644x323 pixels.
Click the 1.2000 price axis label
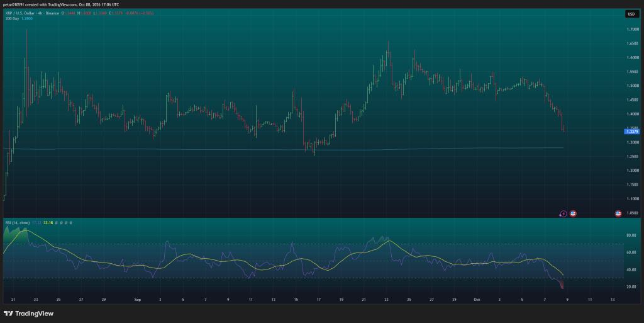(633, 171)
